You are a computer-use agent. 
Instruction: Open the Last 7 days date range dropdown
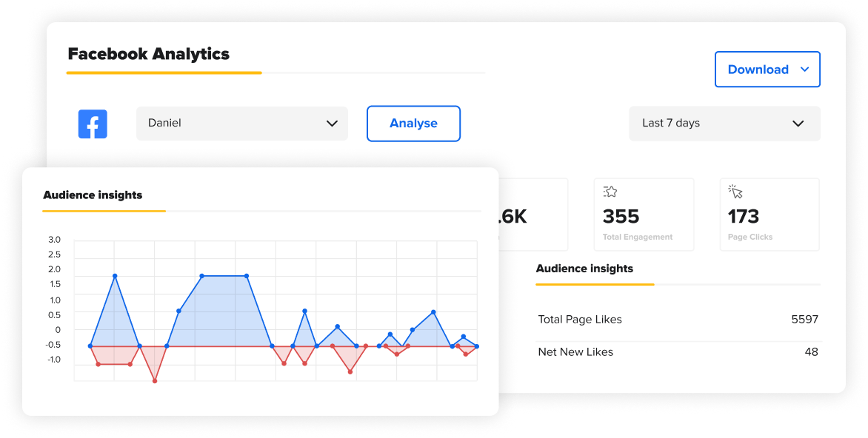(724, 124)
